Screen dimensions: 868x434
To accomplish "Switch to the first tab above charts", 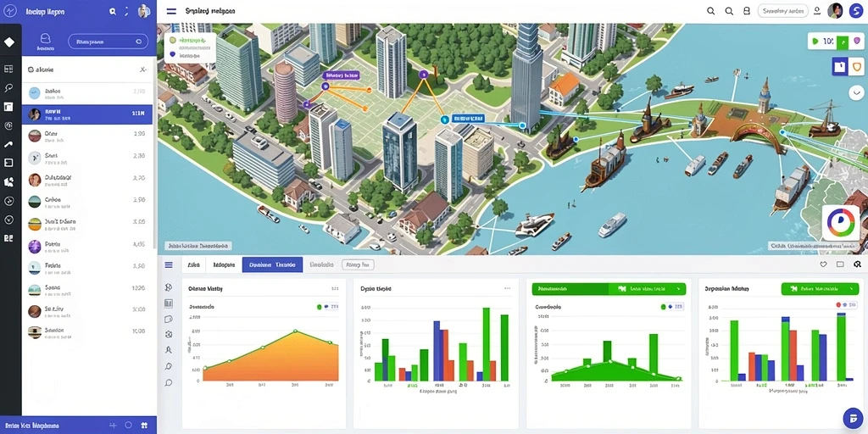I will click(x=194, y=264).
